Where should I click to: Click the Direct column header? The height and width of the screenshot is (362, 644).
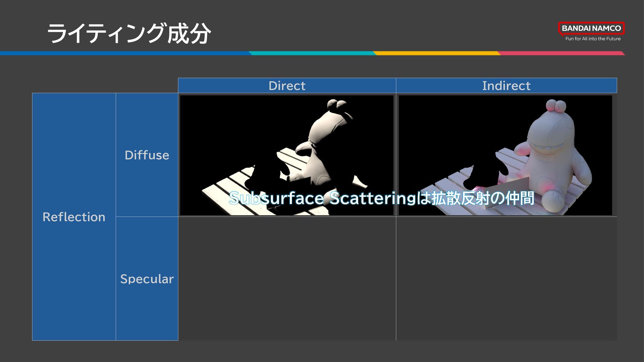click(x=287, y=85)
